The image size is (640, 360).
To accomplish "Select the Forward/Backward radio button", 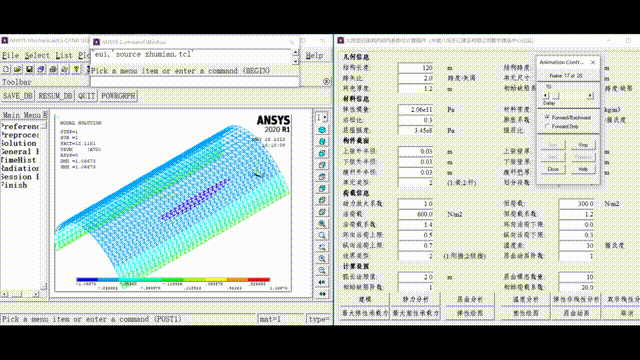I will (547, 117).
